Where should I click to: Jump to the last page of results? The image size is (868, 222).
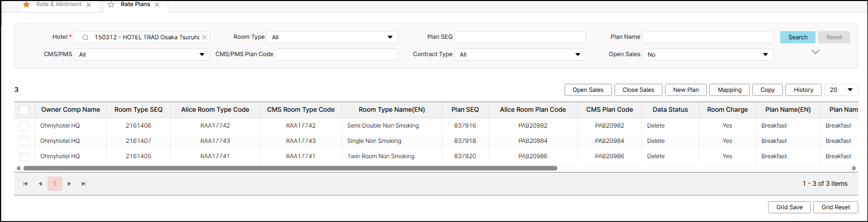[x=84, y=184]
